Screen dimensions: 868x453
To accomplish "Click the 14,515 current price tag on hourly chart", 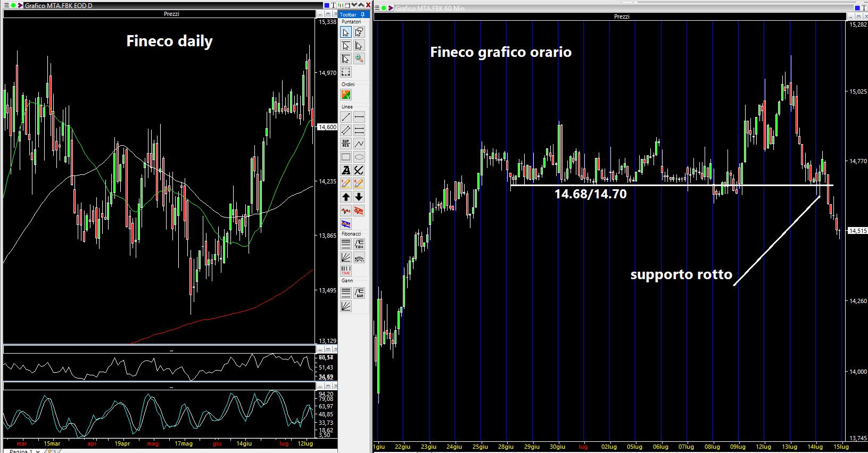I will click(858, 231).
